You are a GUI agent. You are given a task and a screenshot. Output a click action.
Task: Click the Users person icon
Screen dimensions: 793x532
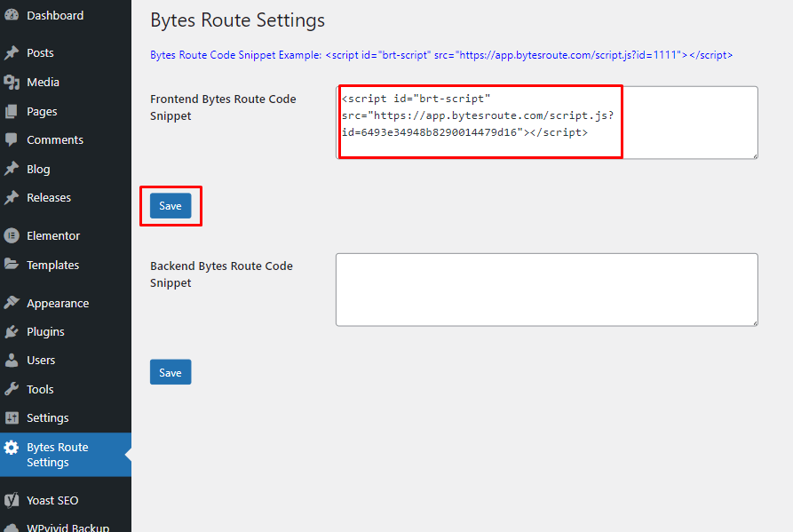[x=12, y=360]
